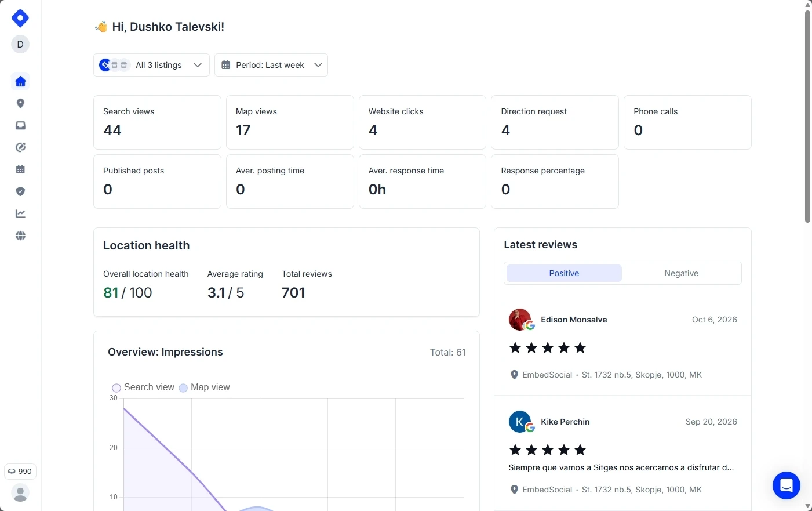The height and width of the screenshot is (511, 812).
Task: Click the 3.1 / 5 average rating
Action: click(x=225, y=292)
